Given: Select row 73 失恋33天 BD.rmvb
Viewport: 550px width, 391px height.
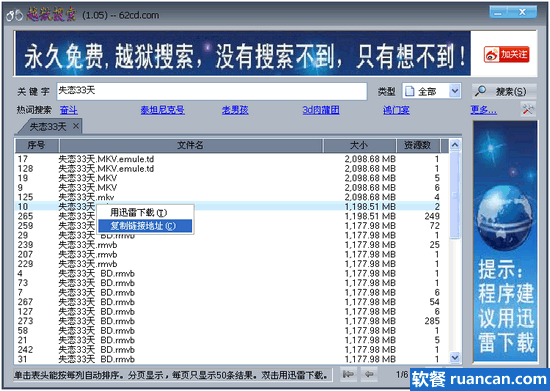Looking at the screenshot, I should [x=232, y=283].
